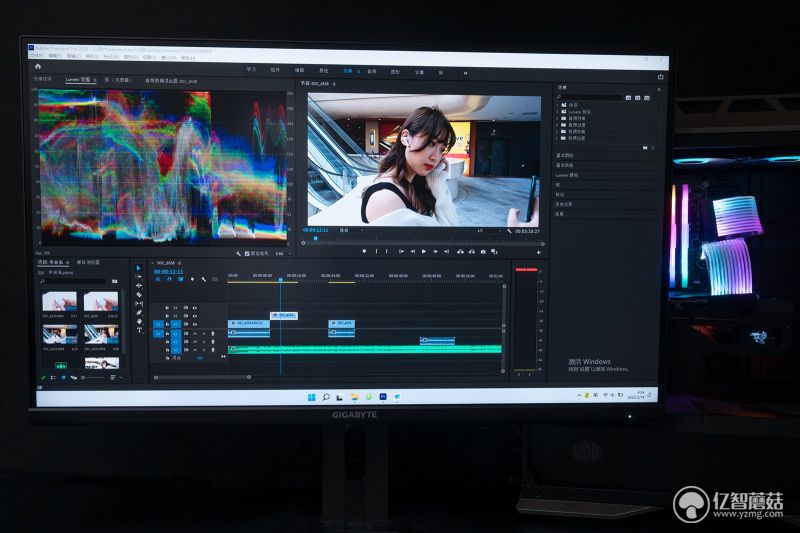The height and width of the screenshot is (533, 800).
Task: Click Mark In in Program Monitor
Action: [377, 251]
